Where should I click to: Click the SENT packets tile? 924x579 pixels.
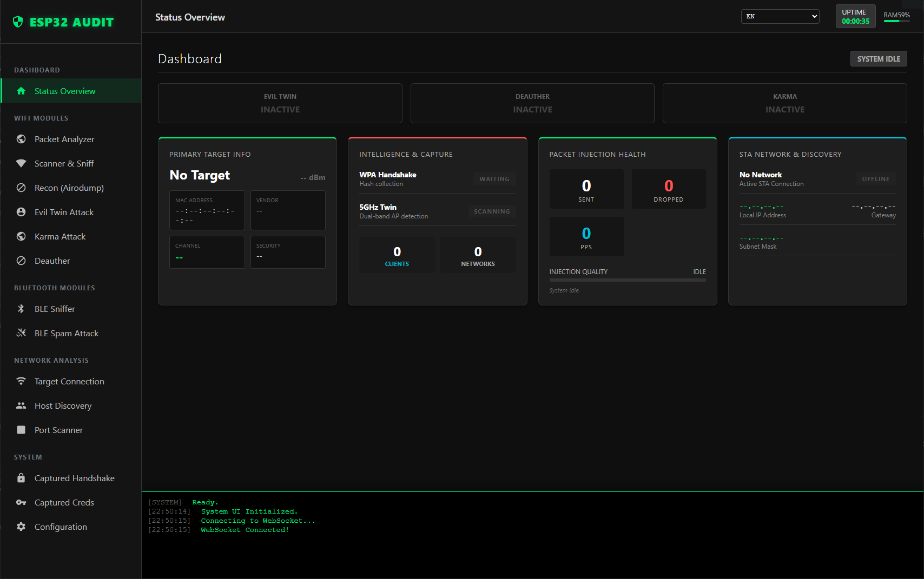[x=586, y=189]
